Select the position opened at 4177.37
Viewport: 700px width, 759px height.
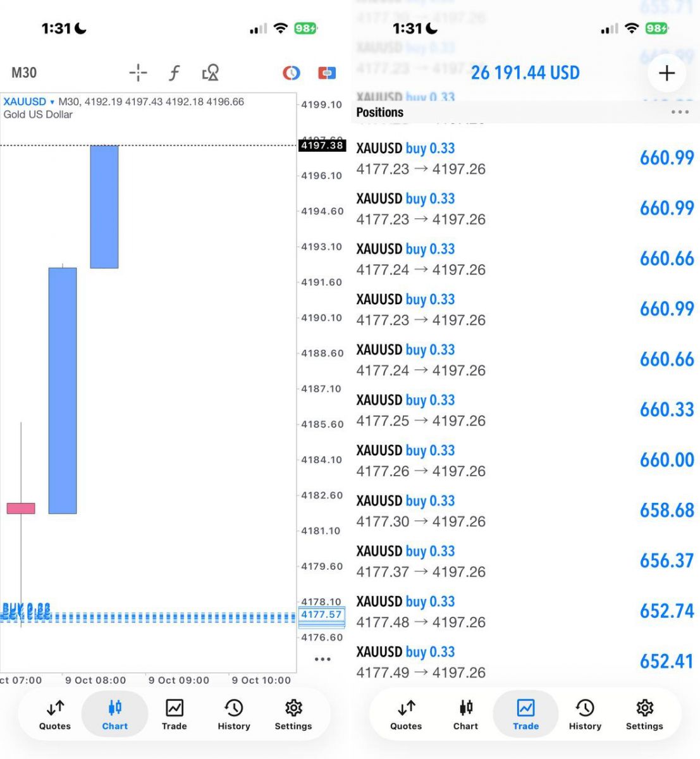pyautogui.click(x=525, y=561)
